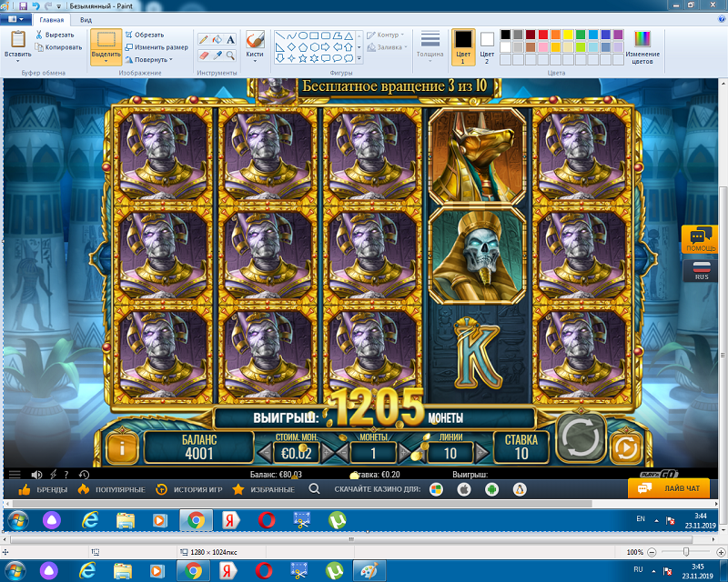
Task: Click the zoom in plus button
Action: (x=721, y=552)
